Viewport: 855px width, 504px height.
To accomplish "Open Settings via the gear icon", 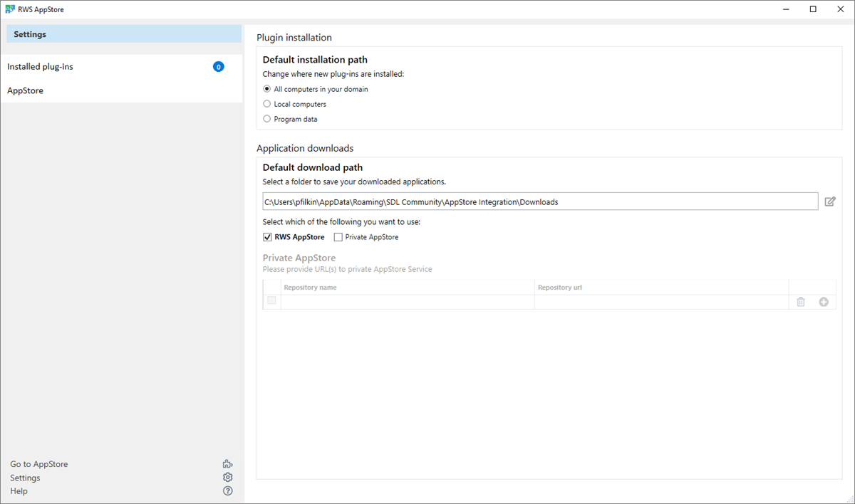I will [227, 477].
